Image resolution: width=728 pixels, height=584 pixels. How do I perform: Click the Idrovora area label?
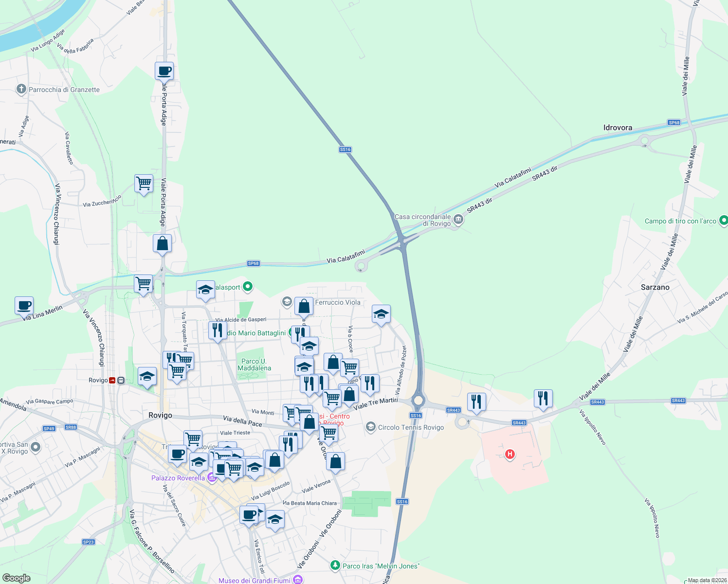(618, 127)
